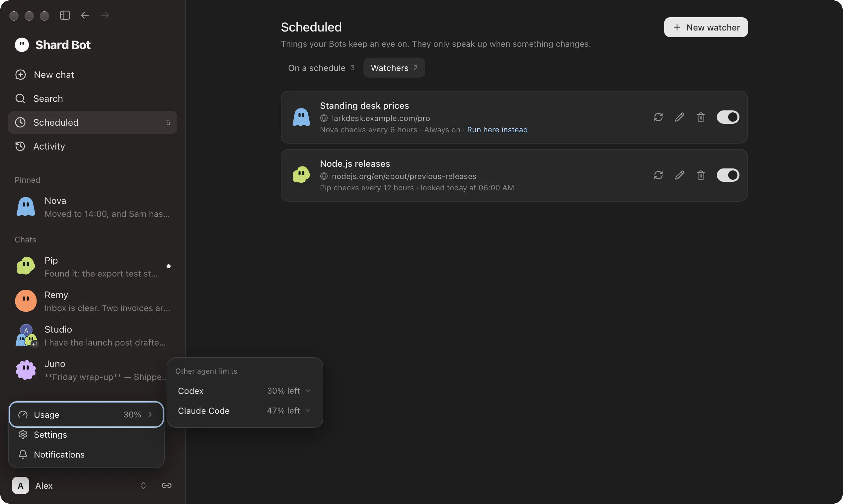Viewport: 843px width, 504px height.
Task: Open the Alex account switcher arrows
Action: tap(143, 486)
